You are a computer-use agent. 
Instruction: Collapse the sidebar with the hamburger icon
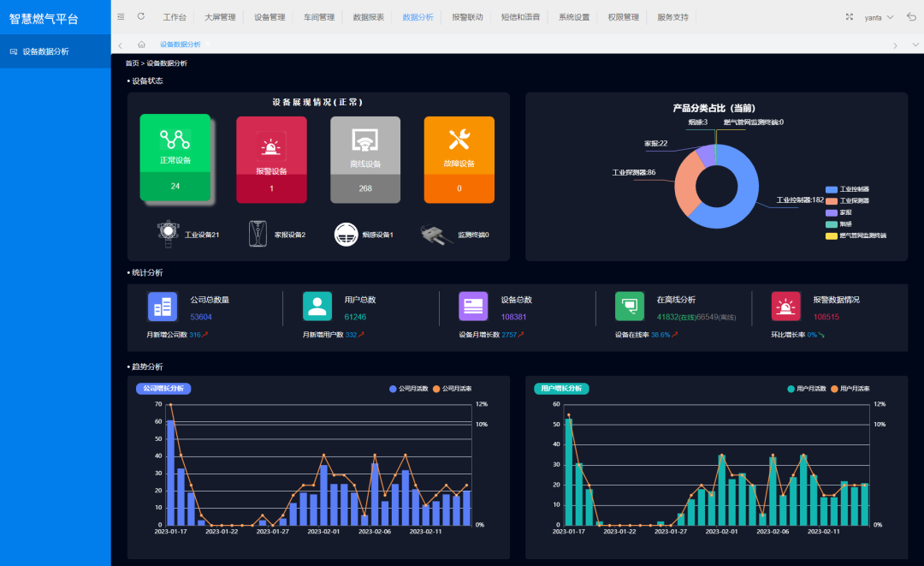121,16
